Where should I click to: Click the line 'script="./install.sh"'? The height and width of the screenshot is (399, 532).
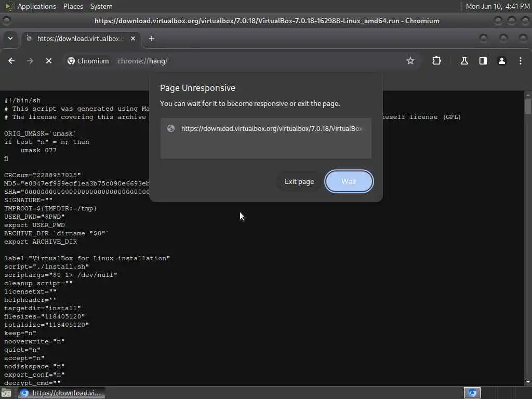point(46,267)
